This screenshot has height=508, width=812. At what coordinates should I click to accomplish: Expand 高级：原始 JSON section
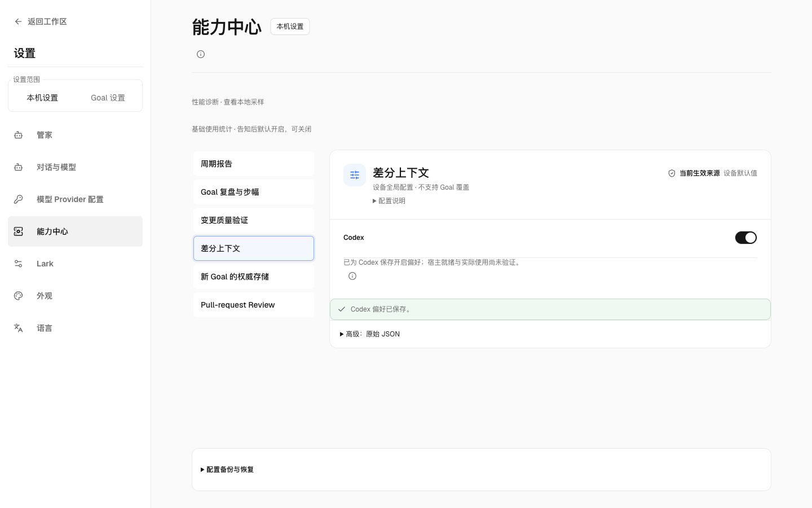370,334
